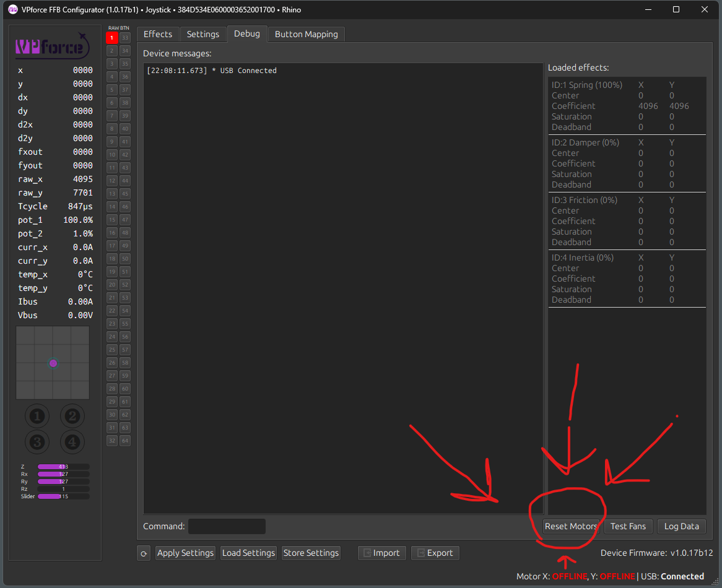This screenshot has height=588, width=722.
Task: Click raw button indicator 16
Action: [x=112, y=233]
